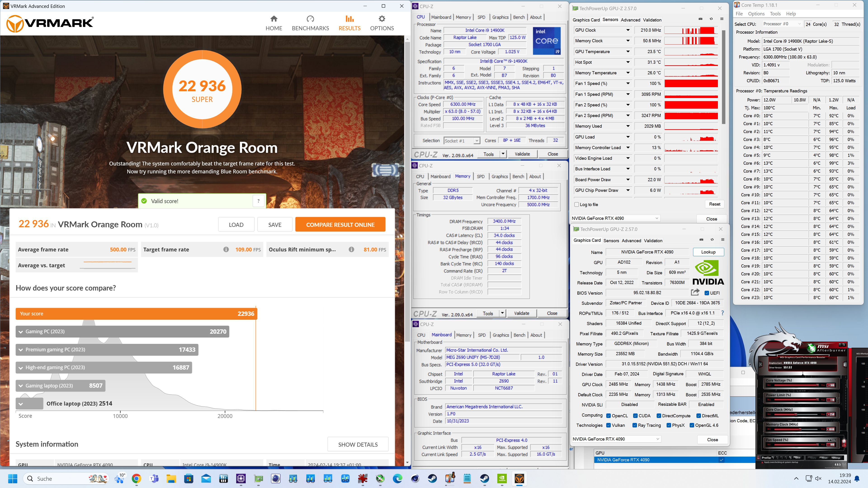
Task: Click the K button in MSI Afterburner
Action: coord(760,364)
